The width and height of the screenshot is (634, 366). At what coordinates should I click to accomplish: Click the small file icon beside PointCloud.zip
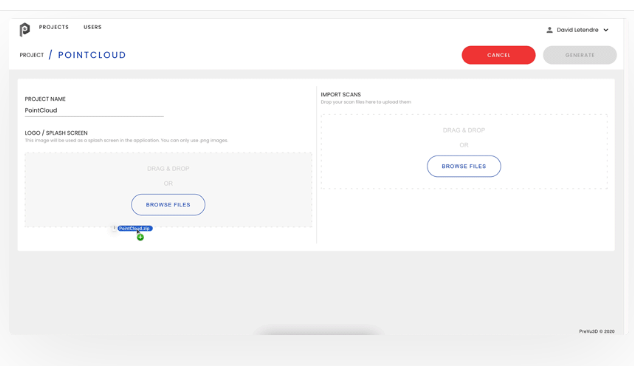click(x=114, y=228)
